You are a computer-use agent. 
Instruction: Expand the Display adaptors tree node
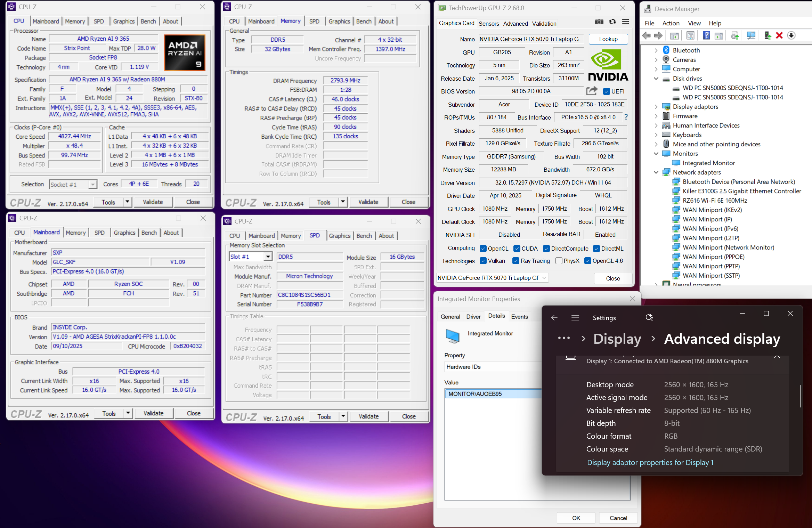[656, 107]
